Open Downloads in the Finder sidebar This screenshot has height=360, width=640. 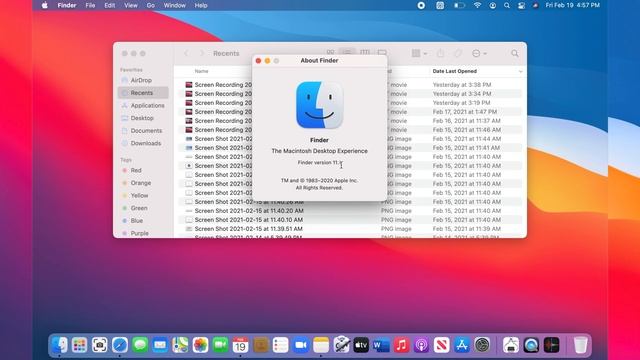click(143, 143)
